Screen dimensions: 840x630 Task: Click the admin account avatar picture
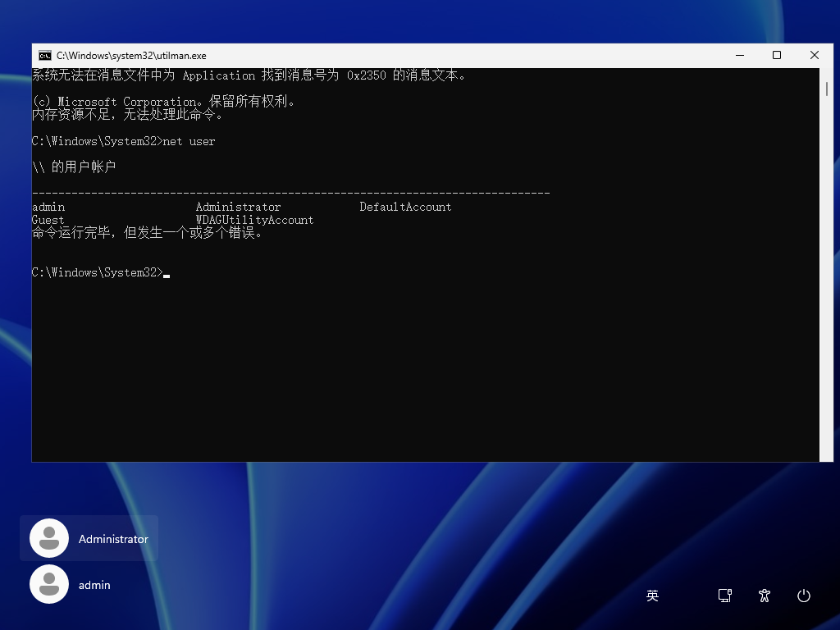click(49, 585)
